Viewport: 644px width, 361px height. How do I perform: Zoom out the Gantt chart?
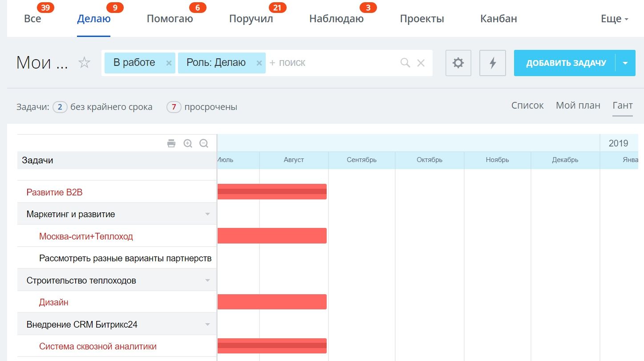[204, 143]
